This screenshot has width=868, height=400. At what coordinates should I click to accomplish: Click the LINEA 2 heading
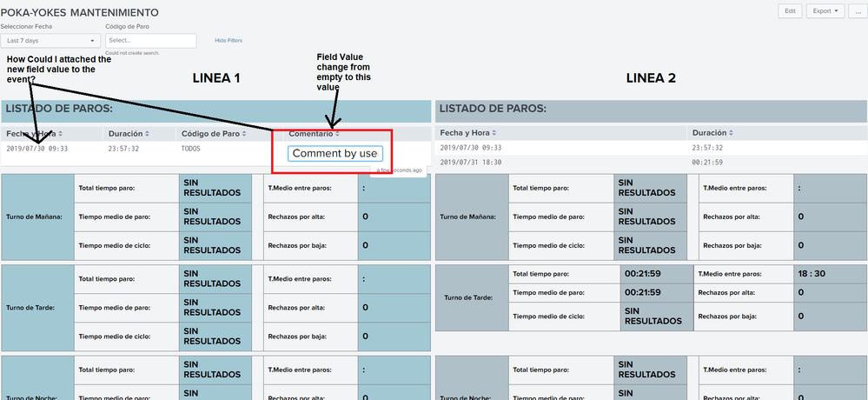click(651, 78)
